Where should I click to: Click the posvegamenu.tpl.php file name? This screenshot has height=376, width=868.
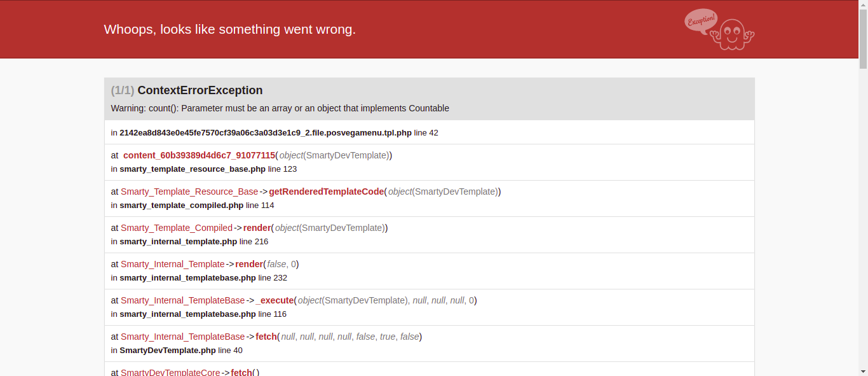click(x=266, y=133)
